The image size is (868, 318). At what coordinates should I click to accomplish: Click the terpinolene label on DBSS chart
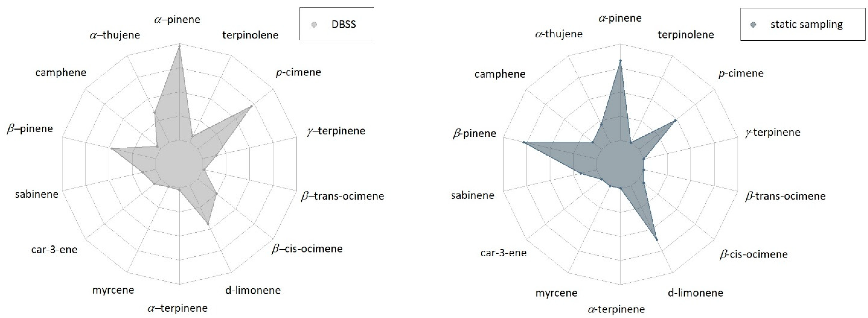(250, 35)
